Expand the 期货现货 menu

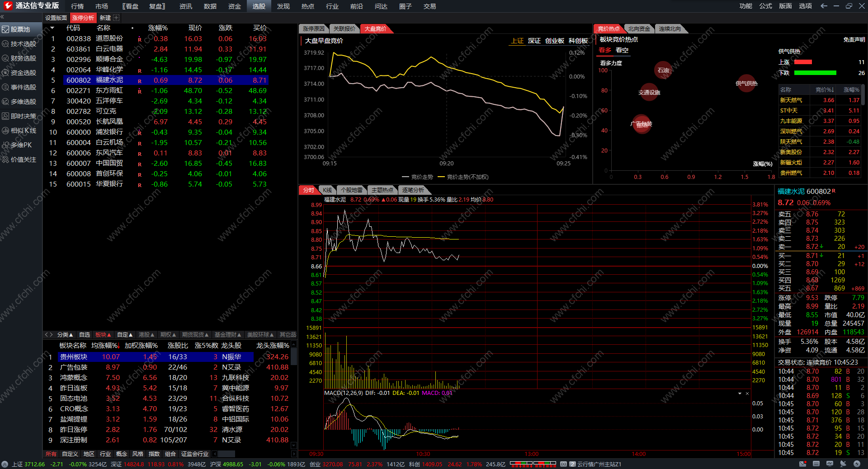(195, 335)
